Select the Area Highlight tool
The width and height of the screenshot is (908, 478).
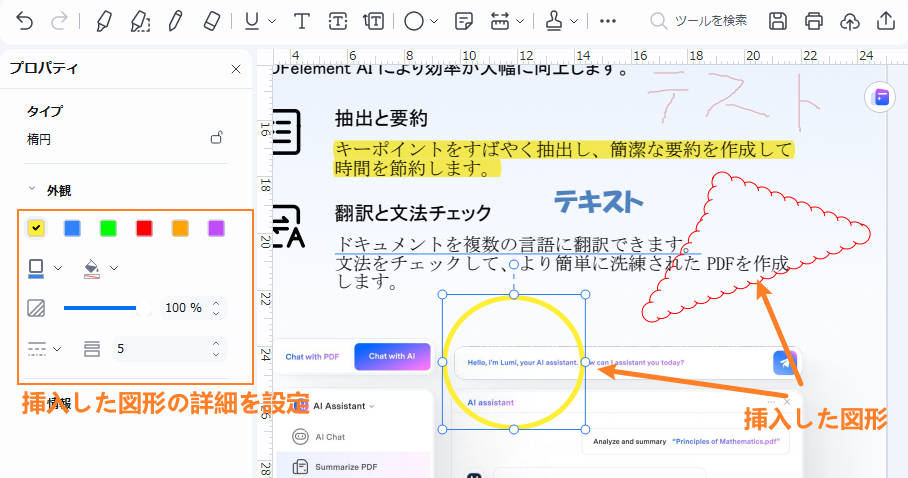(141, 21)
